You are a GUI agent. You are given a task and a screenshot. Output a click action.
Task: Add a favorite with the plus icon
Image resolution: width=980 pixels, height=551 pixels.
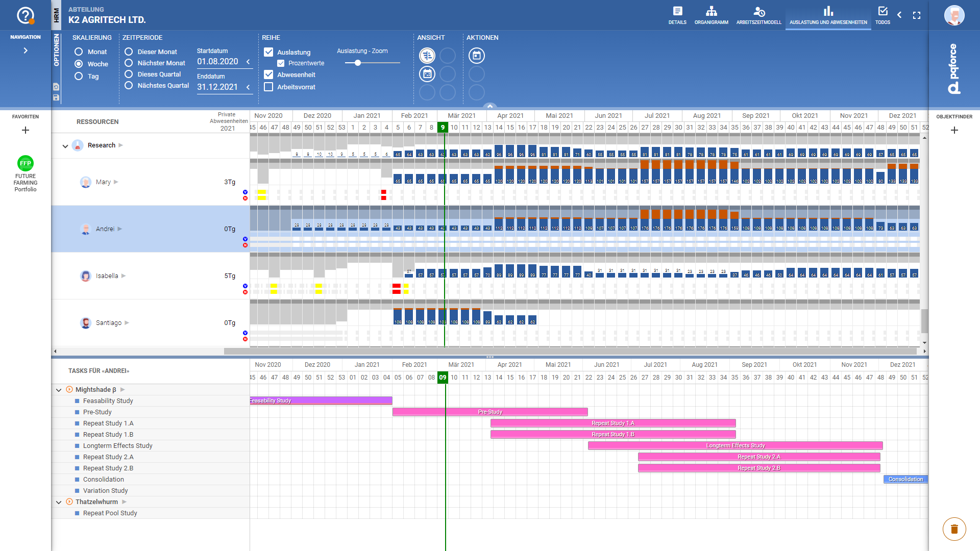[26, 130]
